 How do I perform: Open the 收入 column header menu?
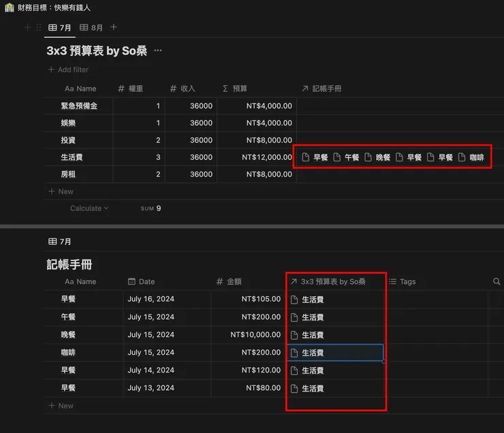pyautogui.click(x=183, y=89)
